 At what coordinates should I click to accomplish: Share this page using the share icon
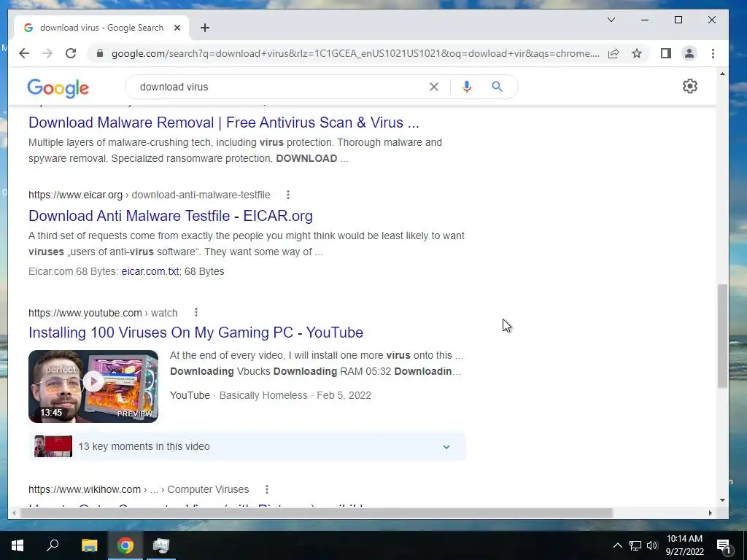(614, 53)
